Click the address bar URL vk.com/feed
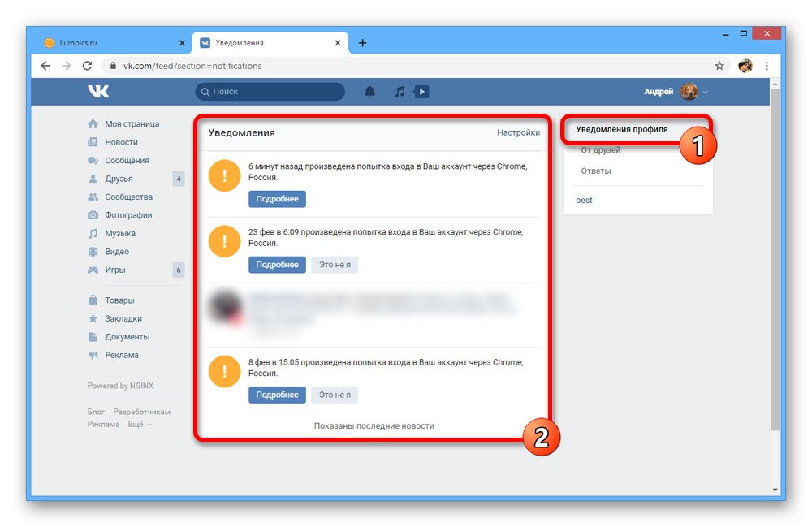Screen dimensions: 812x527 pos(192,66)
